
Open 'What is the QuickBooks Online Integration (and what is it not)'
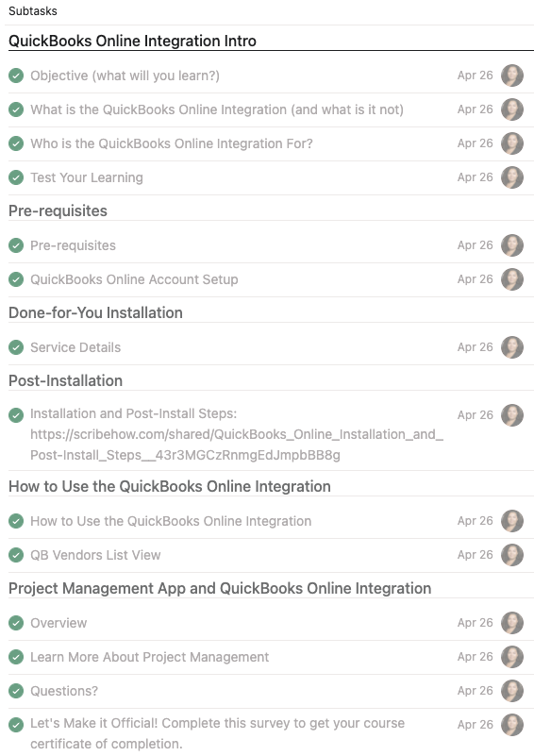pyautogui.click(x=217, y=109)
